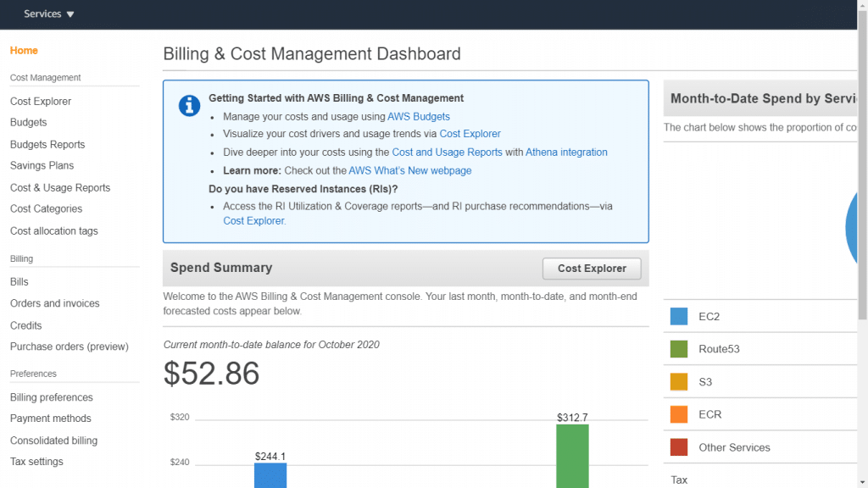Click the orange ECR legend swatch

click(x=679, y=414)
